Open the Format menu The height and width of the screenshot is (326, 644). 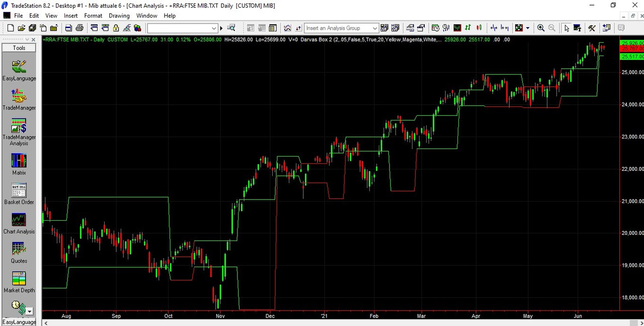click(93, 16)
